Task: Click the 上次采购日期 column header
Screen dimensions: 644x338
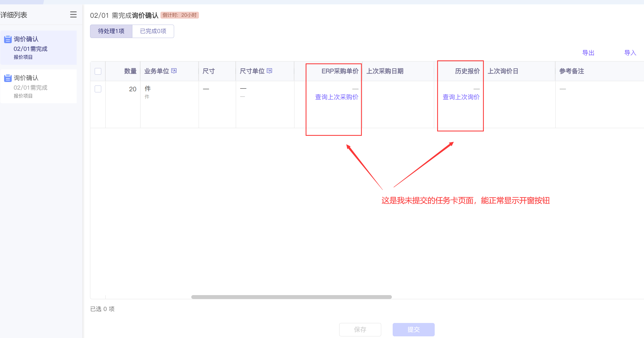Action: [398, 71]
